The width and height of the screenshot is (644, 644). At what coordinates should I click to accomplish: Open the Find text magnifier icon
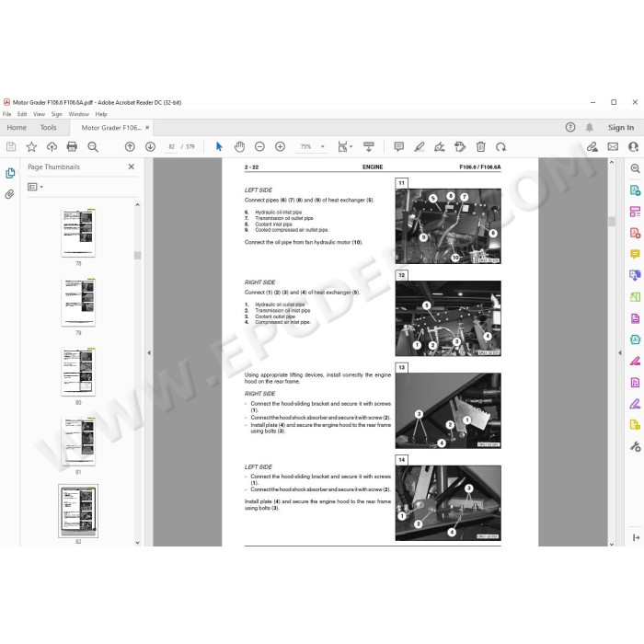[93, 146]
